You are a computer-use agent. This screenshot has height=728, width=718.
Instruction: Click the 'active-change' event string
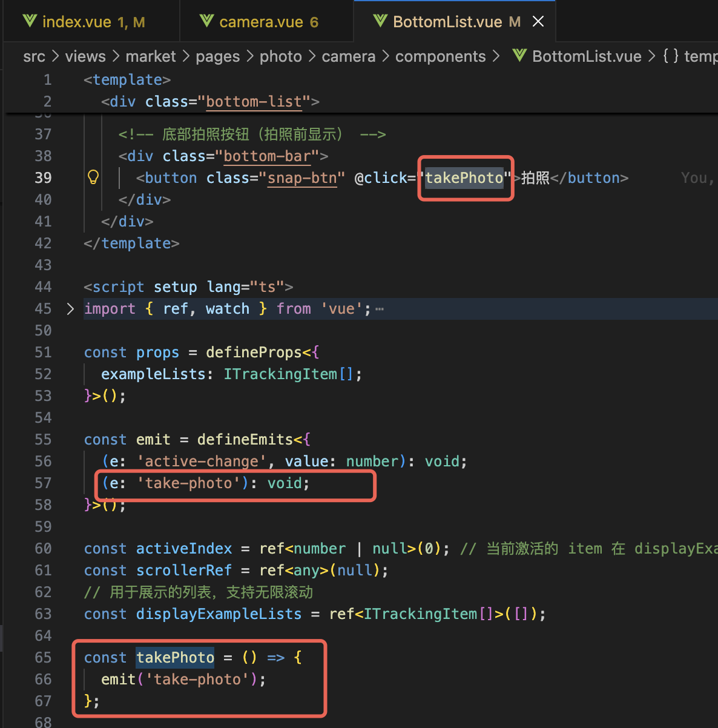pos(202,461)
